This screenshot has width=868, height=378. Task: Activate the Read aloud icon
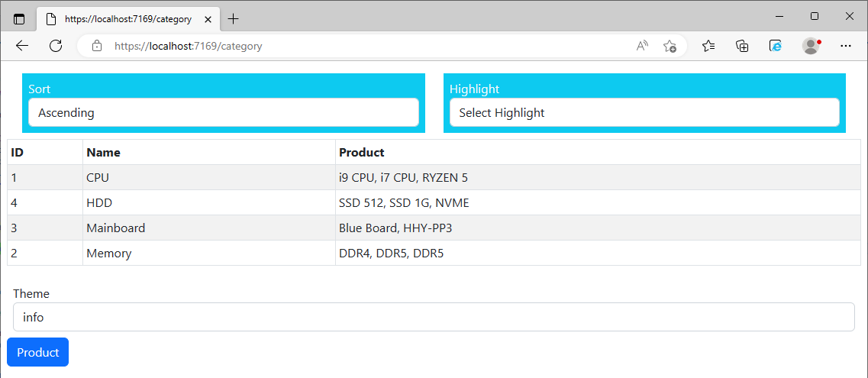(642, 46)
